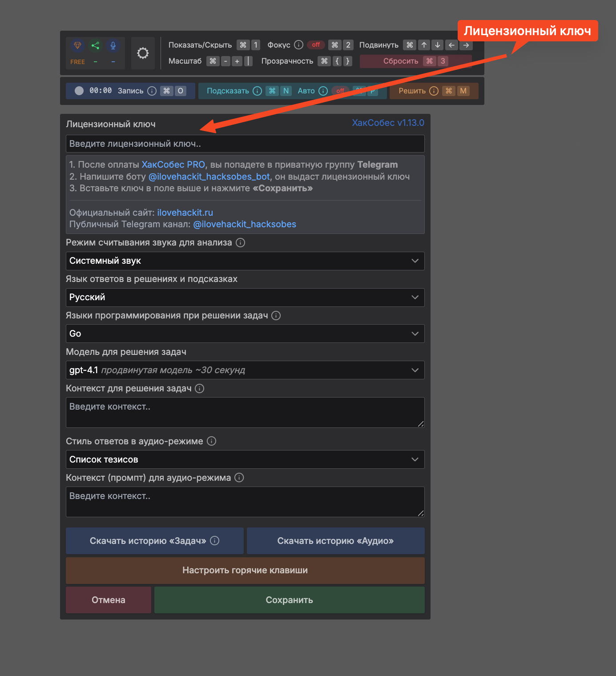616x676 pixels.
Task: Click the Сбросить button
Action: point(415,61)
